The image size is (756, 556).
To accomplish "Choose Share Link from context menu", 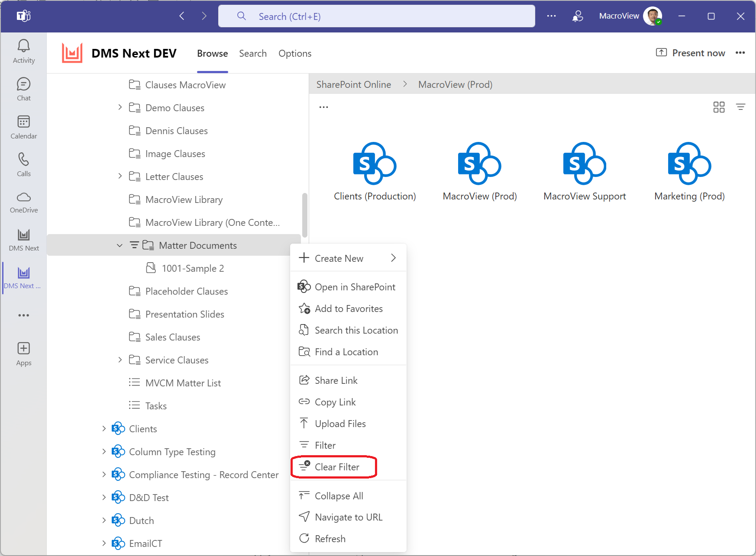I will tap(348, 380).
